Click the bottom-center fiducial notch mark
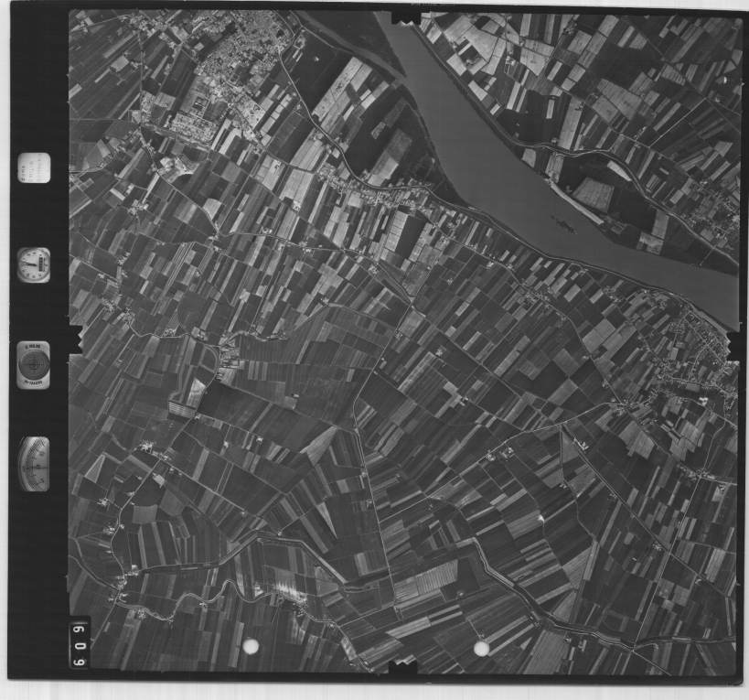749x700 pixels. click(403, 669)
